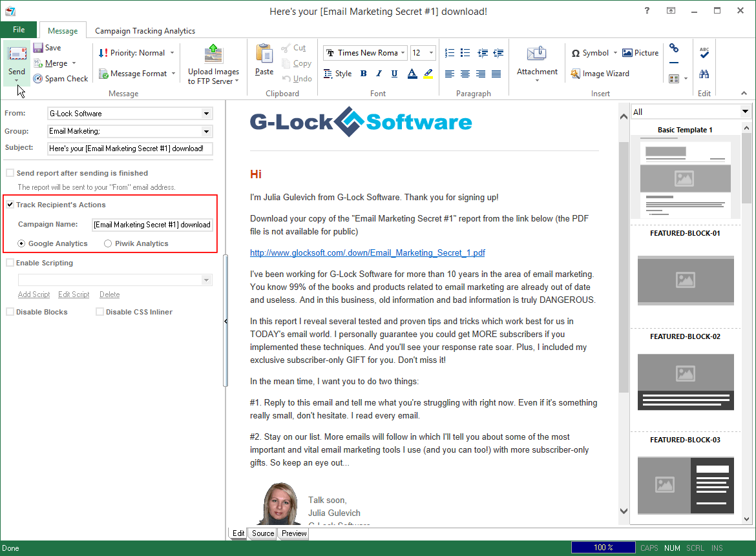The image size is (756, 556).
Task: Collapse the ribbon with chevron
Action: pos(744,94)
